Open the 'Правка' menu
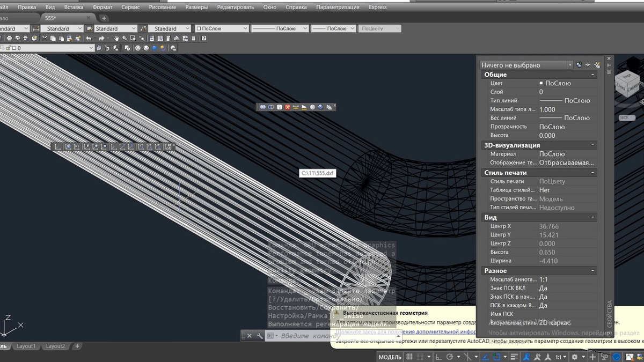 [x=27, y=8]
